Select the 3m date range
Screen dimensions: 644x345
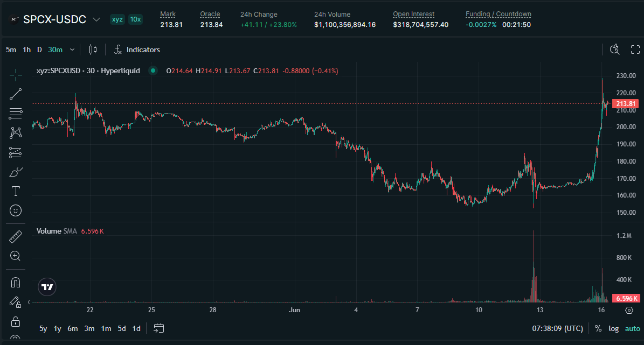[89, 329]
